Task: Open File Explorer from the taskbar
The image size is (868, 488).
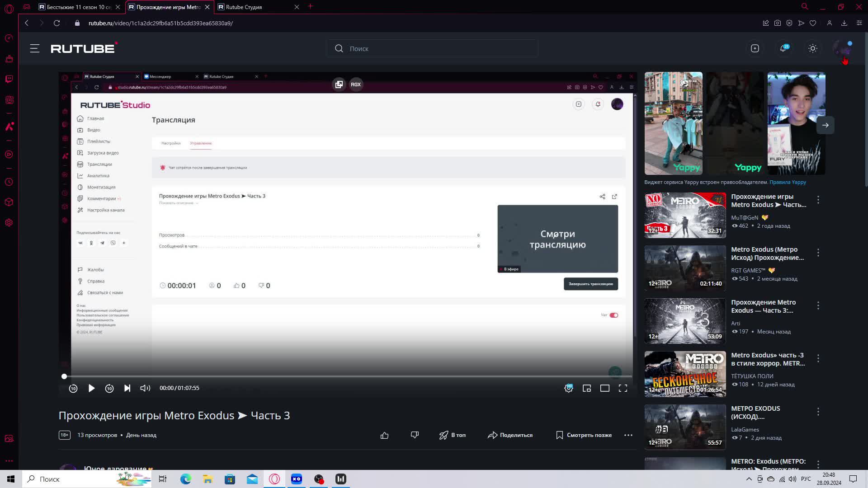Action: [x=208, y=479]
